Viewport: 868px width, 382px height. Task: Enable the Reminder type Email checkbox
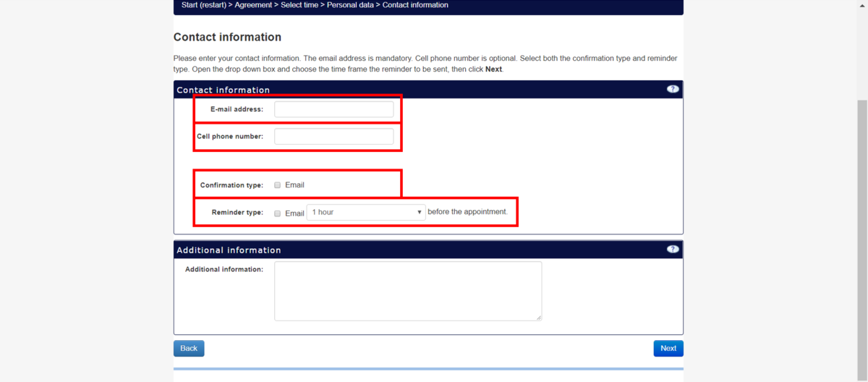click(x=278, y=213)
